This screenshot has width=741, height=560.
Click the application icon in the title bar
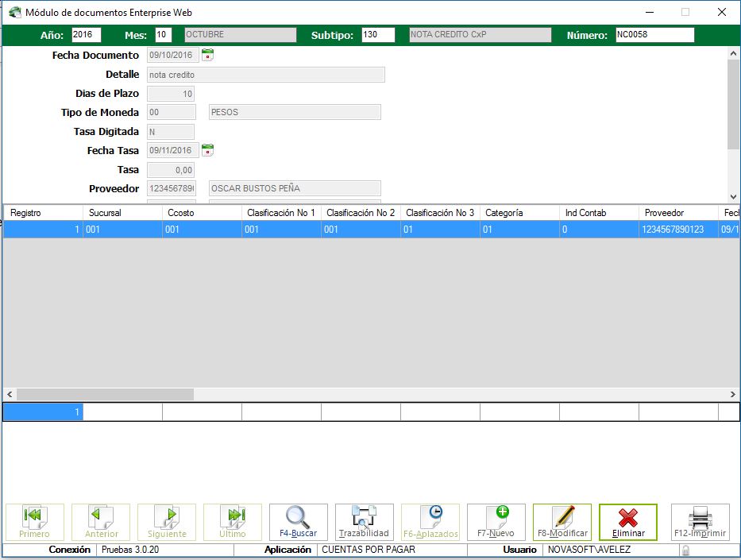14,12
